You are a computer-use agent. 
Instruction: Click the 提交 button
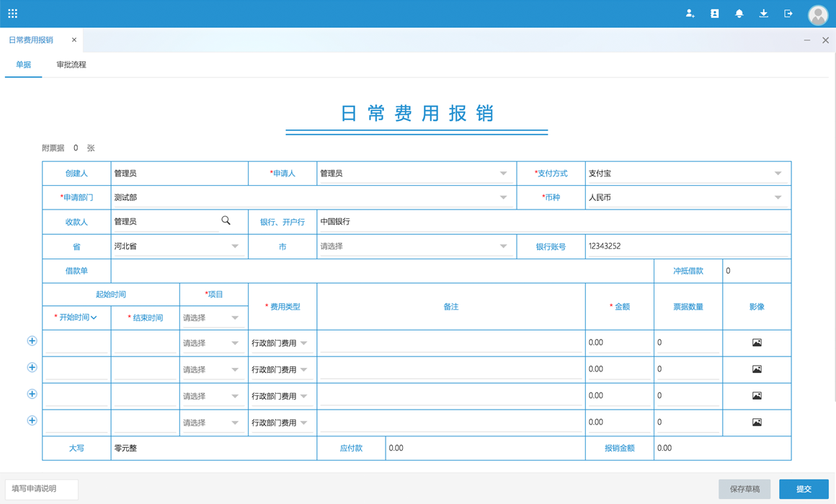tap(804, 489)
